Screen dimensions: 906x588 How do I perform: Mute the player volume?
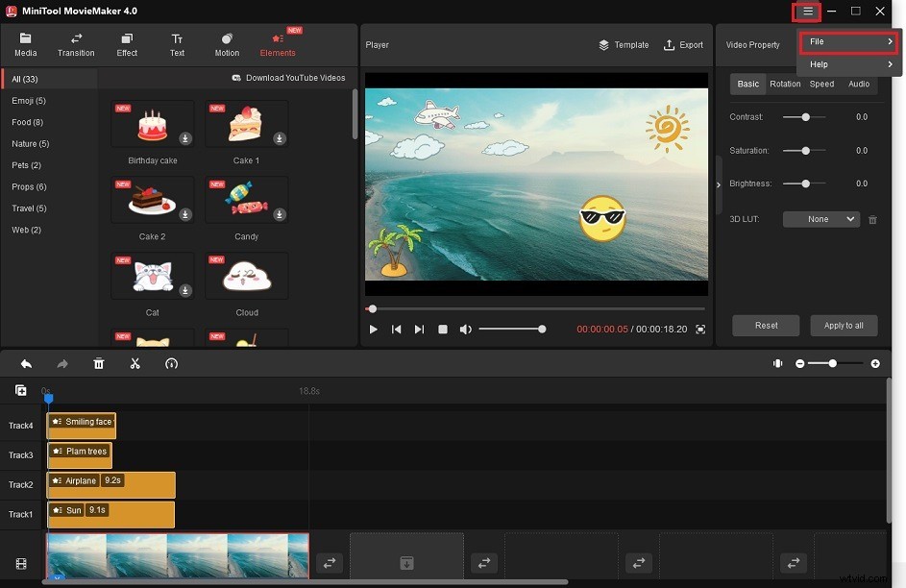(465, 329)
